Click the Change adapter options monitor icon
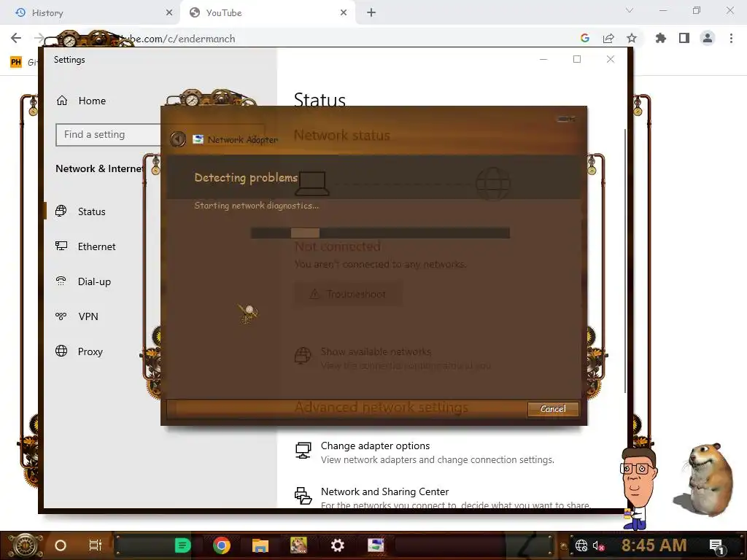This screenshot has width=747, height=560. [x=303, y=451]
